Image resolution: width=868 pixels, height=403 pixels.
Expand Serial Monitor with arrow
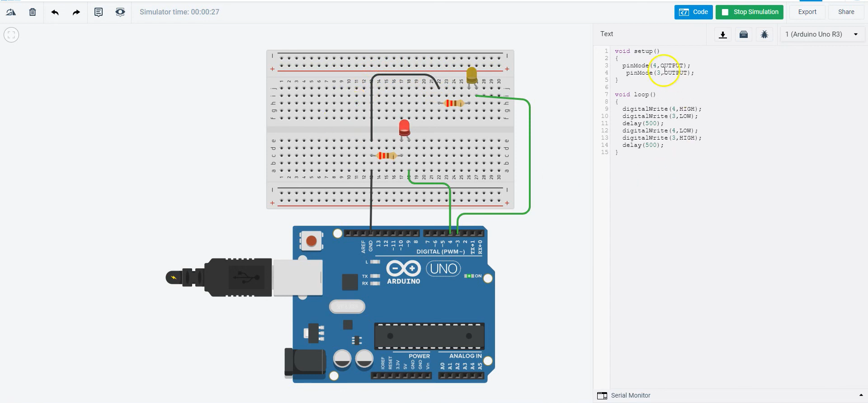click(861, 395)
